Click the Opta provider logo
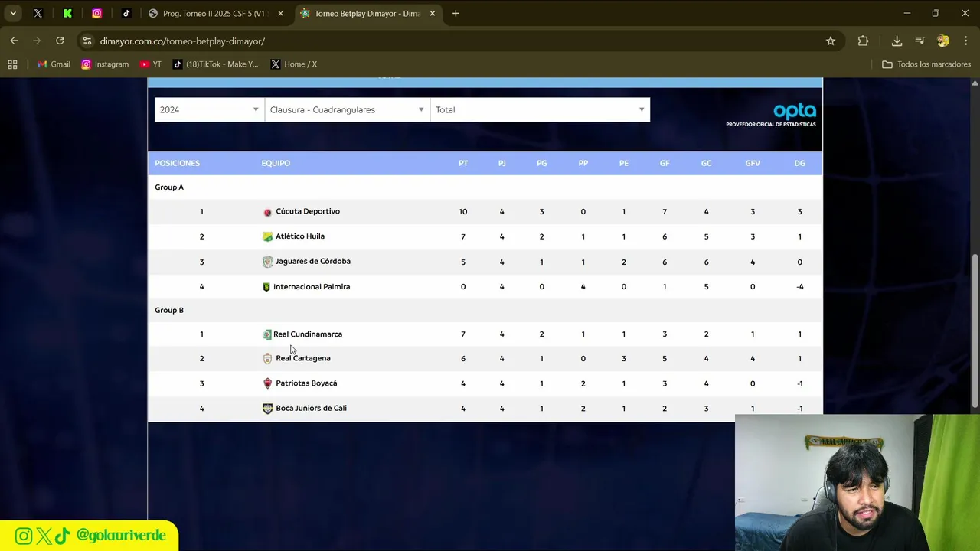This screenshot has width=980, height=551. (x=772, y=115)
